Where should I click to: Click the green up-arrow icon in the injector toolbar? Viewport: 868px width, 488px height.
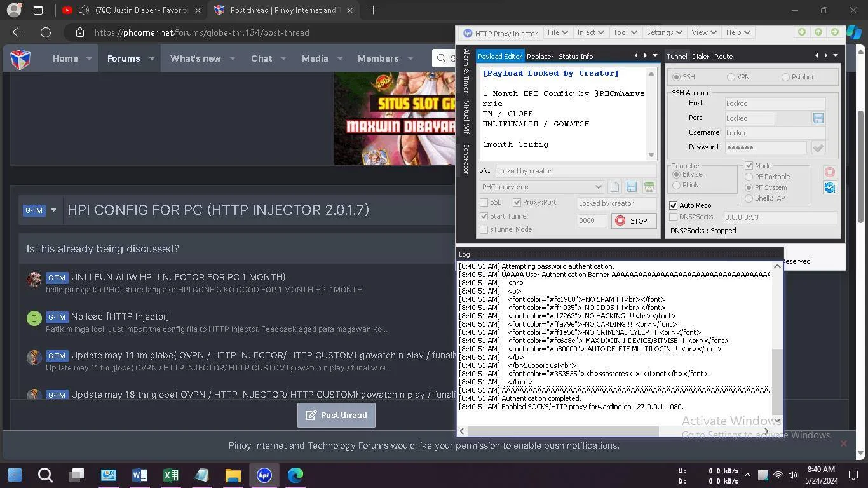(818, 32)
